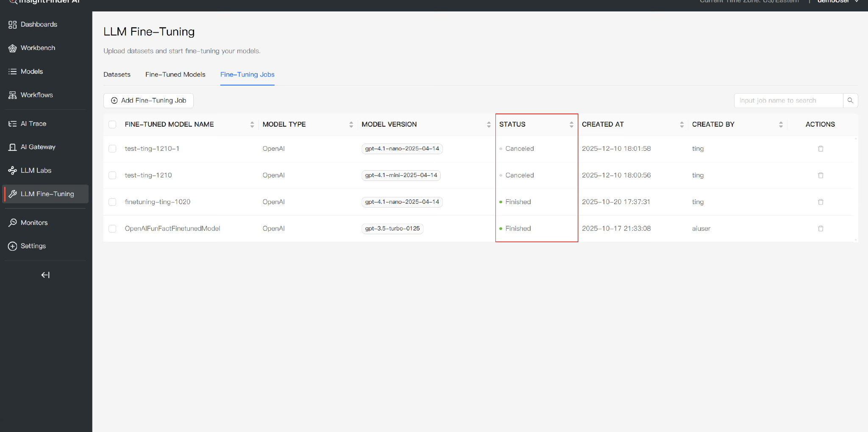Click the AI Trace sidebar icon
The width and height of the screenshot is (868, 432).
[12, 124]
